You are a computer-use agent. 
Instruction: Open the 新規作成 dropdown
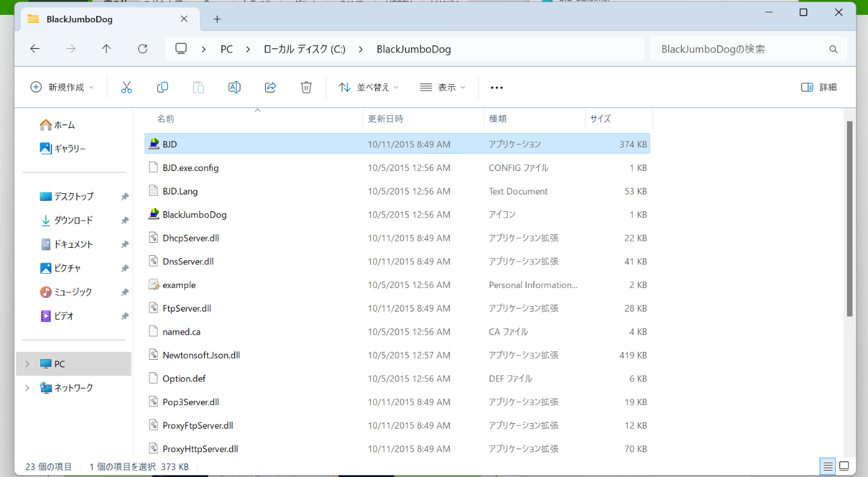pos(62,87)
